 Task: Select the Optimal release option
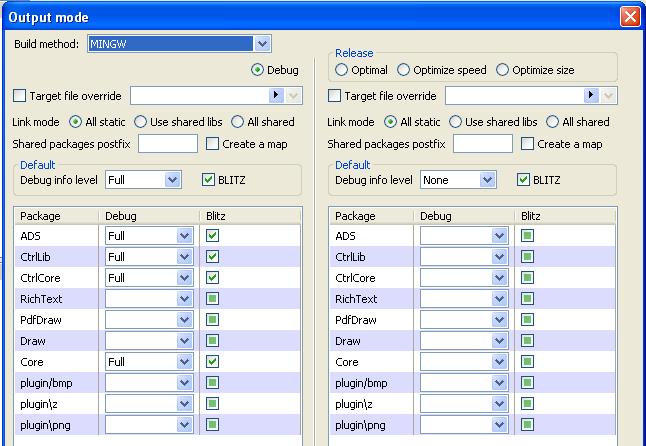tap(342, 70)
